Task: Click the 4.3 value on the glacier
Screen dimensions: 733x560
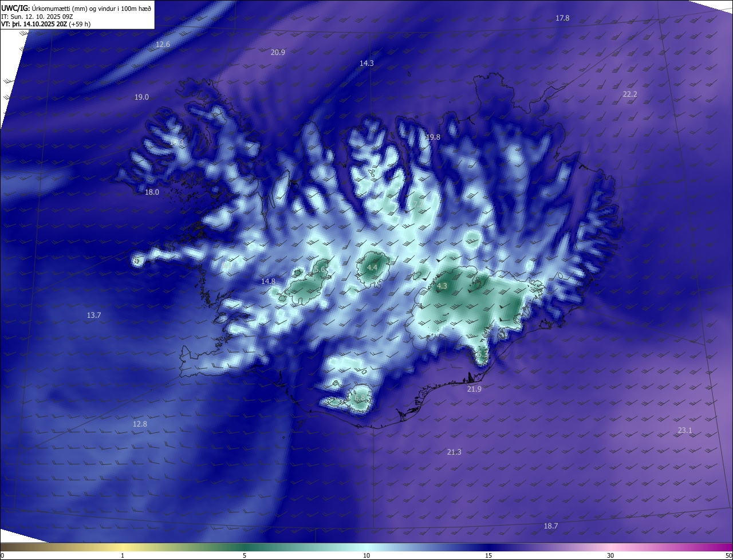Action: click(442, 286)
